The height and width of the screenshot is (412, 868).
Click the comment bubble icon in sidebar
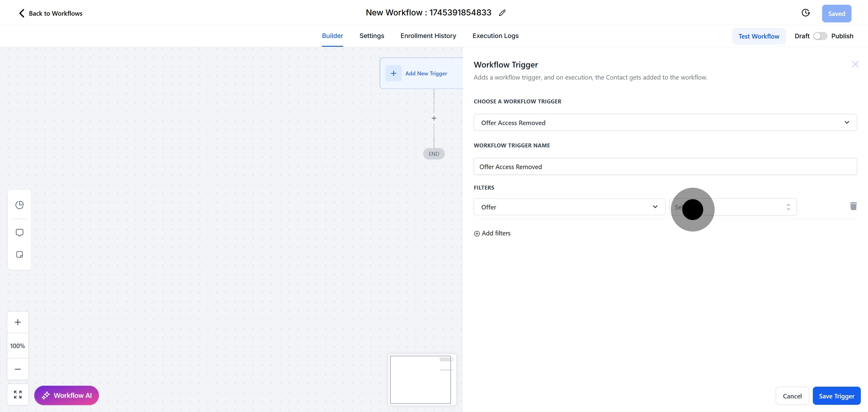click(x=20, y=233)
